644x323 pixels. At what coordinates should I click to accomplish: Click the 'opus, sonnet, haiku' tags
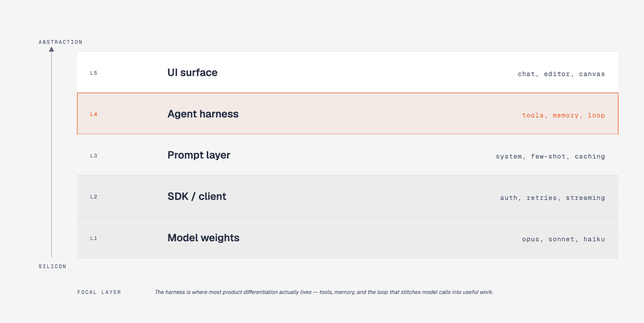[563, 239]
